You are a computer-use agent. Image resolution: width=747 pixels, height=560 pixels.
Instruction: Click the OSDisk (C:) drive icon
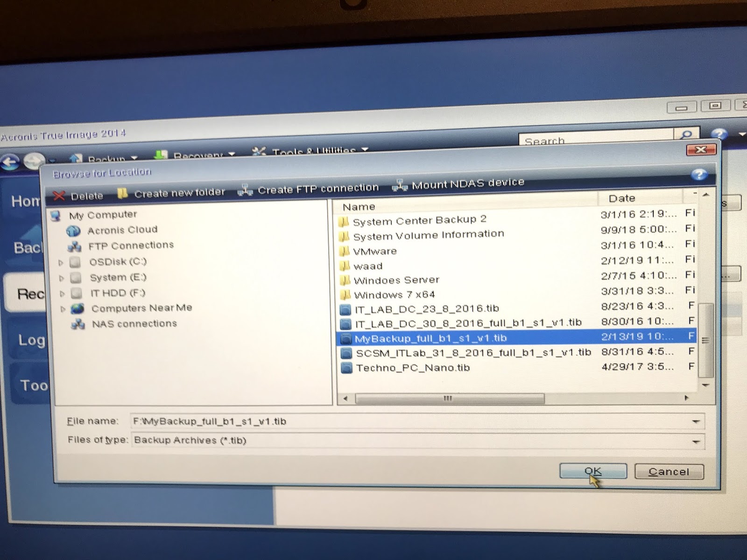coord(75,262)
